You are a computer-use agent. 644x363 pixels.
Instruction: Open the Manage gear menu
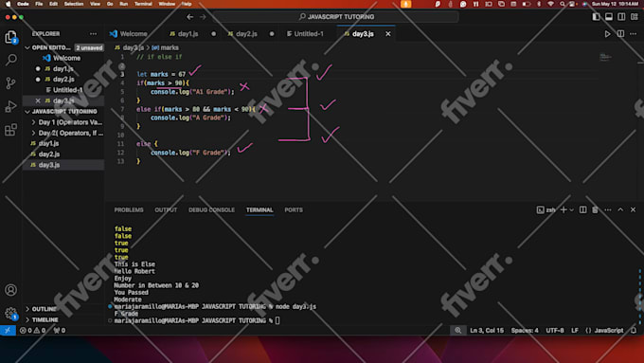tap(10, 314)
